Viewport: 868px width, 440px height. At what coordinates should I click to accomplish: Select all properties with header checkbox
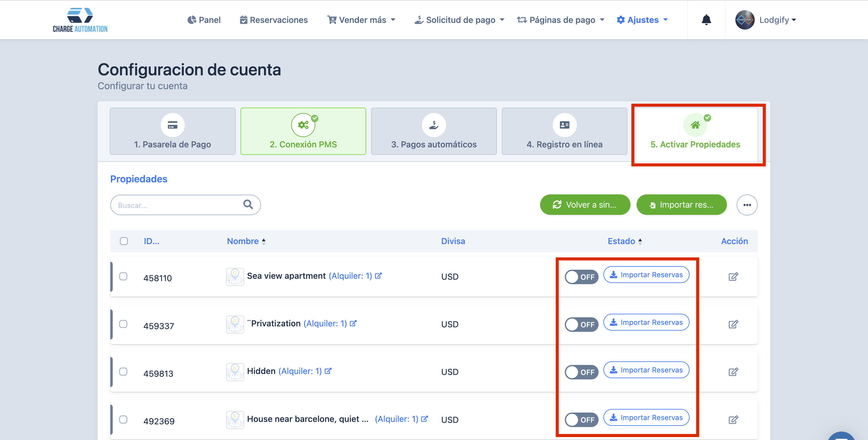[x=124, y=241]
